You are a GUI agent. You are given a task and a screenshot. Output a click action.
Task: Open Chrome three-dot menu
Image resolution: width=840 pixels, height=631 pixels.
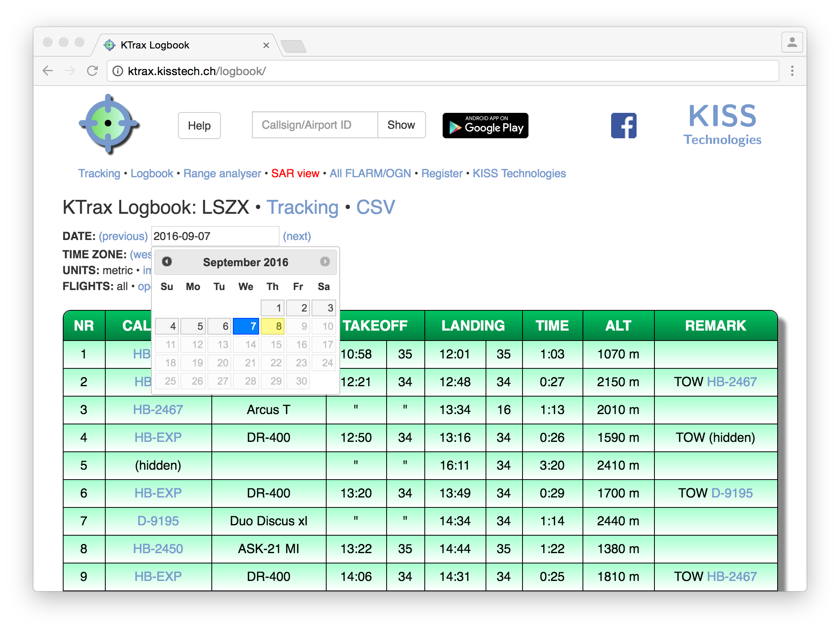pos(792,71)
